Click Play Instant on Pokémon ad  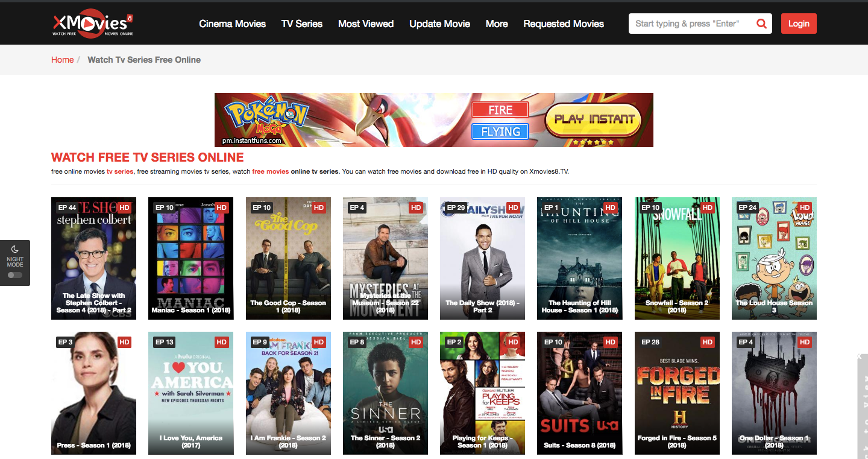(594, 119)
